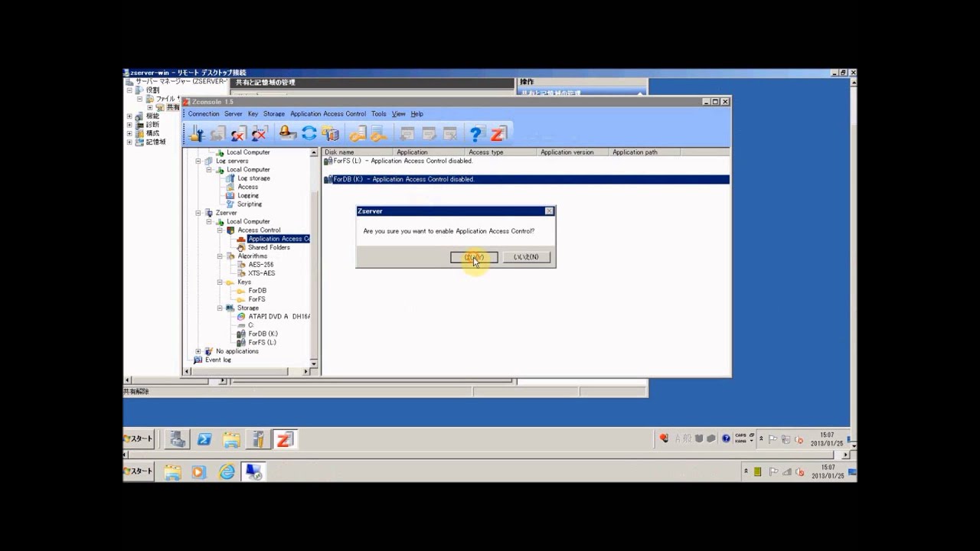Select ForFS key under Keys

coord(256,299)
